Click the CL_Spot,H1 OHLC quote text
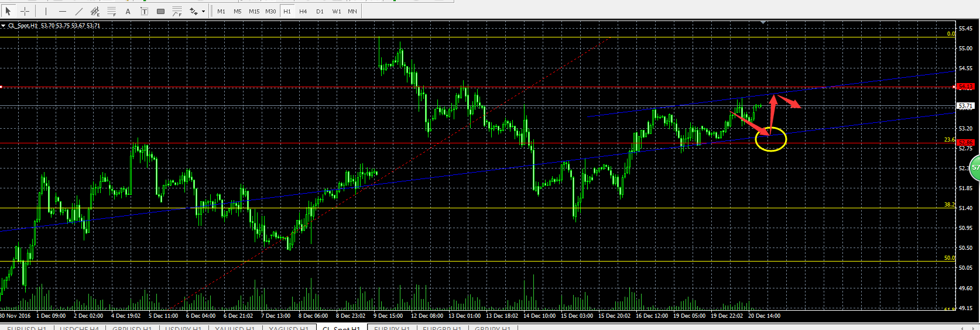 [x=54, y=26]
